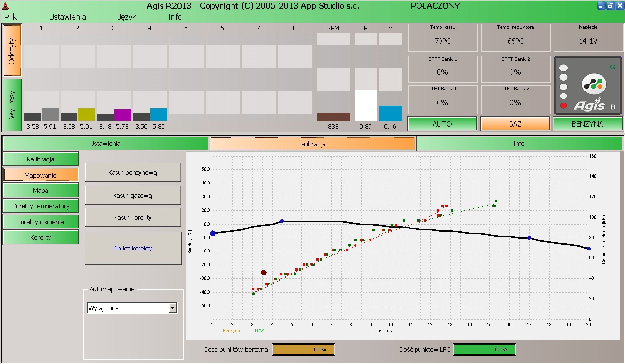Click the GAZ mode button

pos(515,124)
